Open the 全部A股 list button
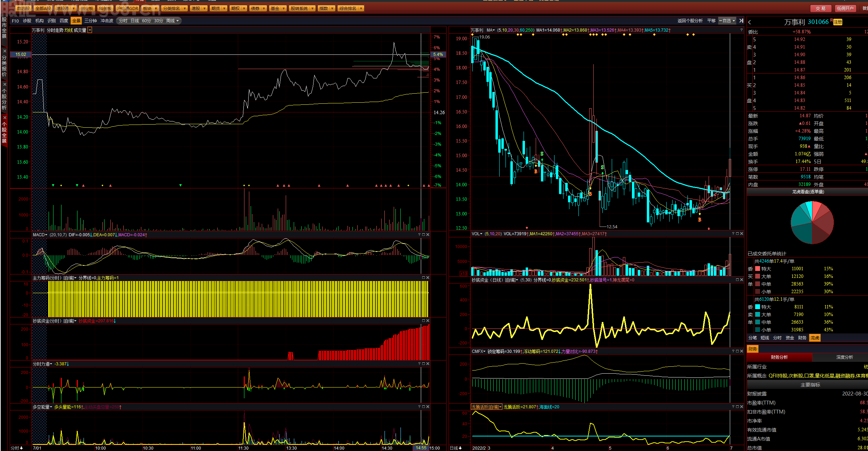 pos(43,8)
